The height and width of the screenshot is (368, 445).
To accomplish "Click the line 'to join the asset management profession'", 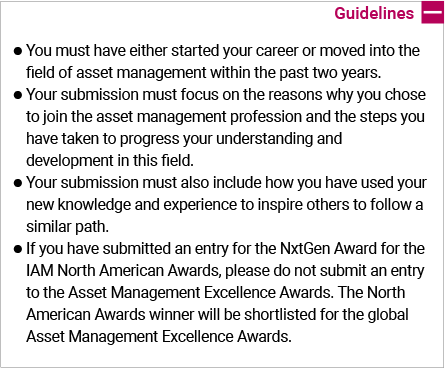I will (225, 117).
